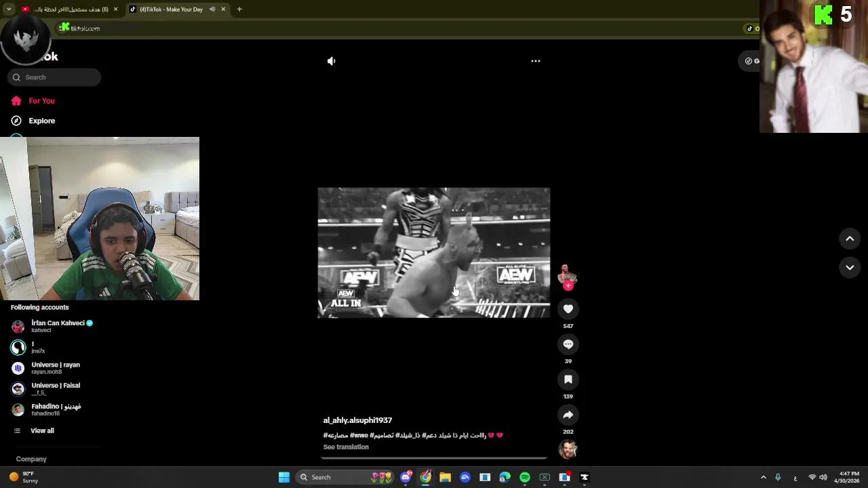Switch to the YouTube browser tab
868x488 pixels.
(69, 9)
